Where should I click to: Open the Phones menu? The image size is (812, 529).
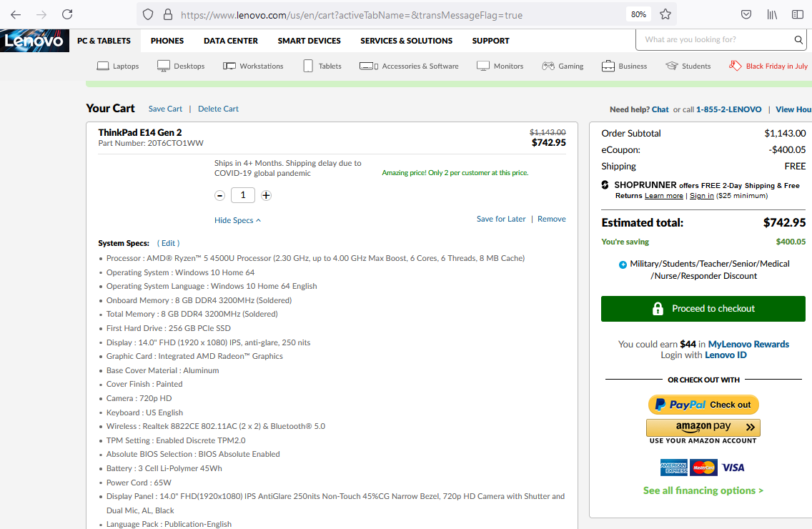tap(167, 41)
